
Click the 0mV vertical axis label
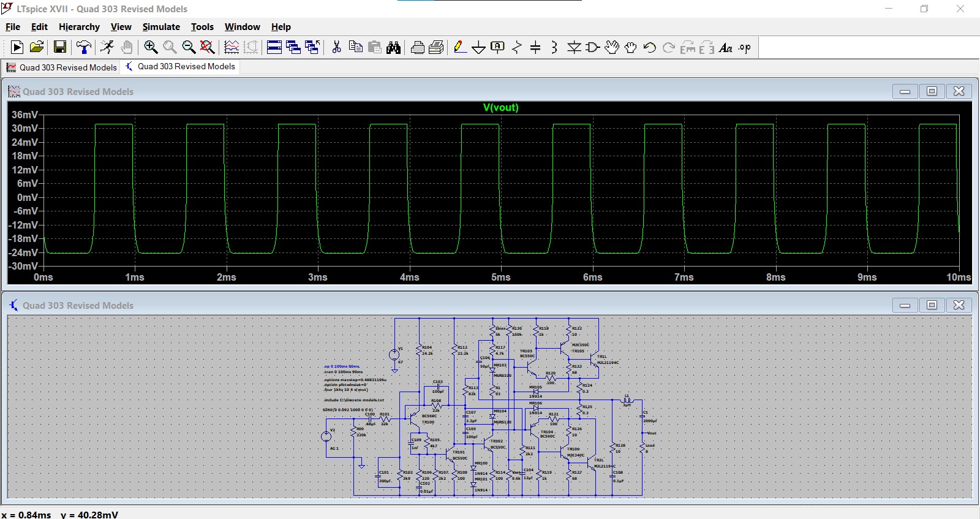click(28, 197)
